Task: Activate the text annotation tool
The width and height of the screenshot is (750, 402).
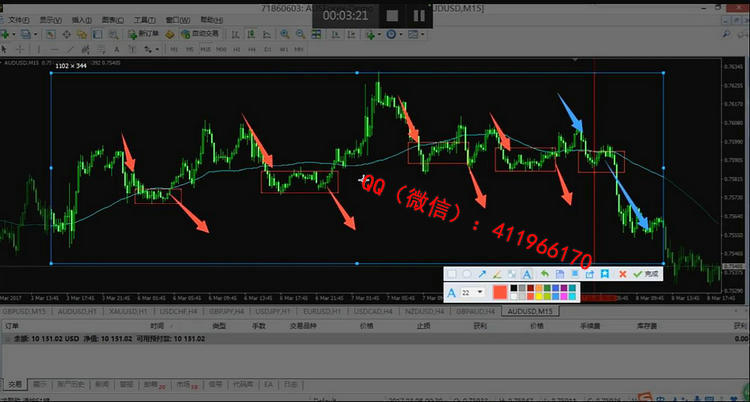Action: [x=529, y=273]
